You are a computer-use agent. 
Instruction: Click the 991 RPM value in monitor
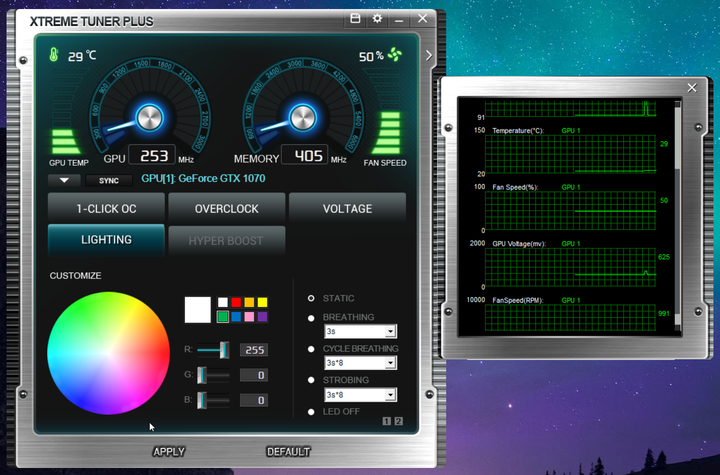click(x=664, y=313)
